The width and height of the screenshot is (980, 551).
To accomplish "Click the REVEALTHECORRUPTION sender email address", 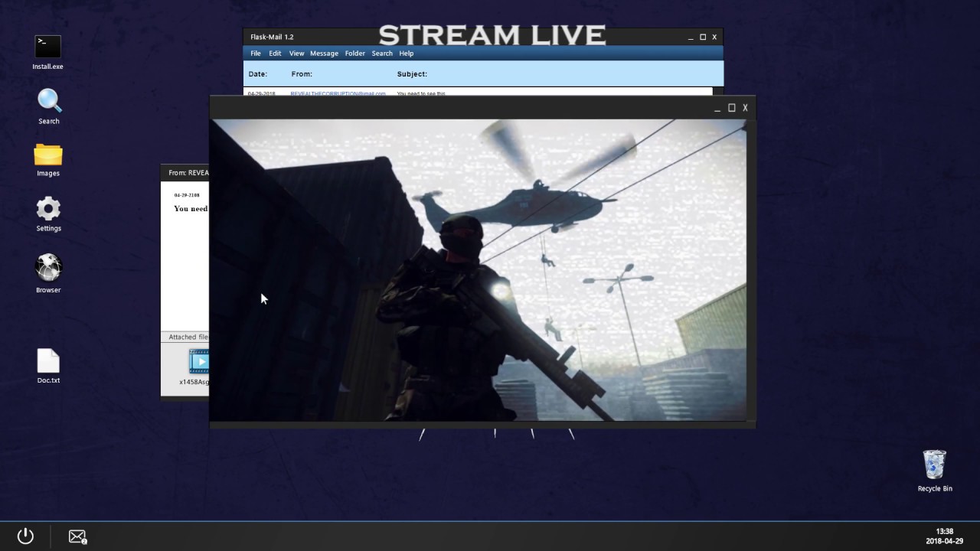I will tap(338, 93).
